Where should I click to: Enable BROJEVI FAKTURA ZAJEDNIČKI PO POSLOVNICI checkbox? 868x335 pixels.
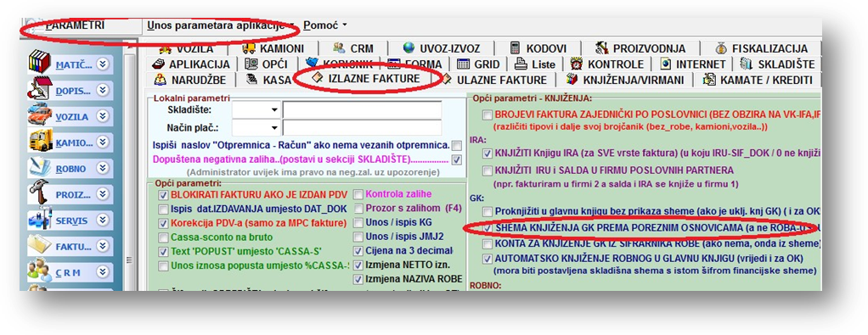click(x=488, y=115)
